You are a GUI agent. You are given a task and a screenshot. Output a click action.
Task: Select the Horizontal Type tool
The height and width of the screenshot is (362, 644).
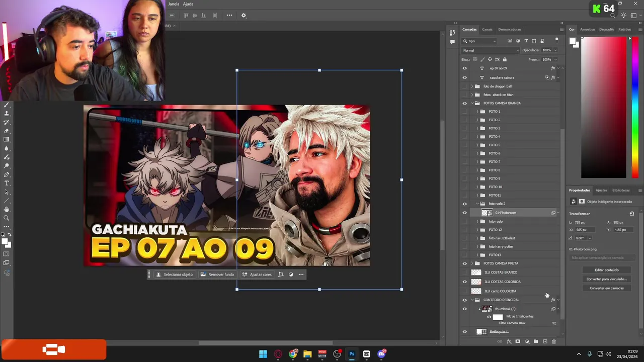(7, 183)
